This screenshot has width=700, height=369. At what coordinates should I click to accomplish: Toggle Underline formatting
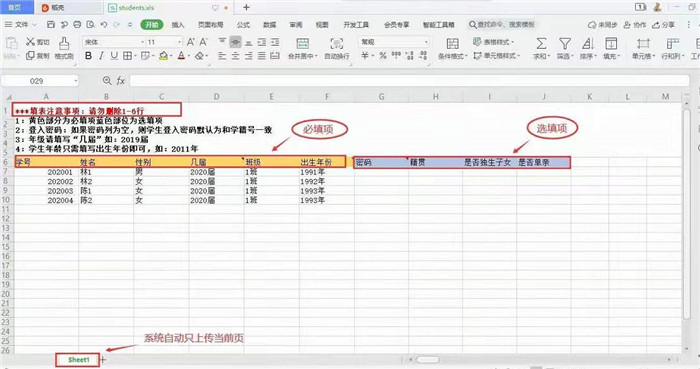coord(114,56)
